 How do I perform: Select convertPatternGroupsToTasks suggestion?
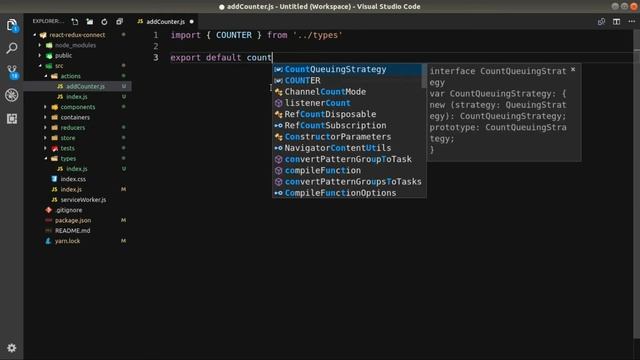pos(347,182)
